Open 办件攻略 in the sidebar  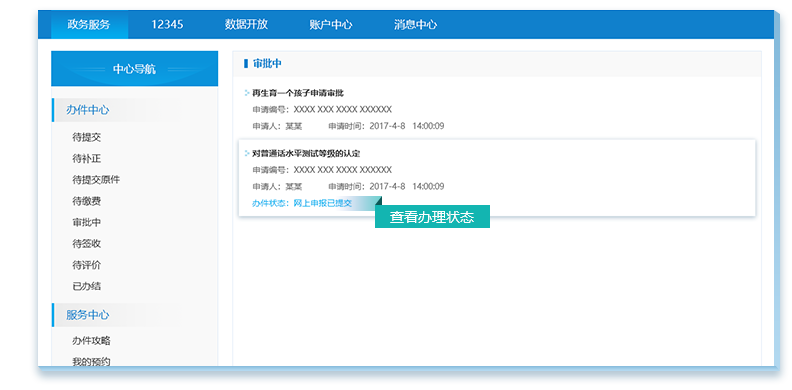(x=91, y=340)
